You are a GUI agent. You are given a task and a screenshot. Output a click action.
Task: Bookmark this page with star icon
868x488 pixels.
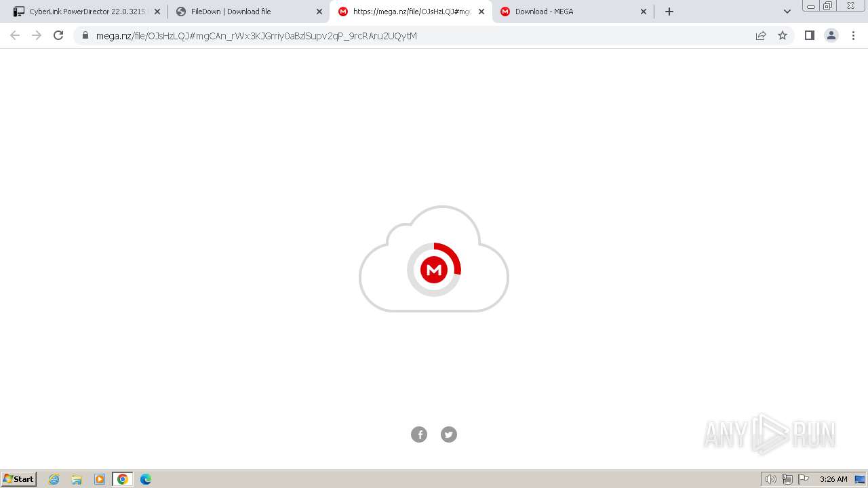coord(783,35)
